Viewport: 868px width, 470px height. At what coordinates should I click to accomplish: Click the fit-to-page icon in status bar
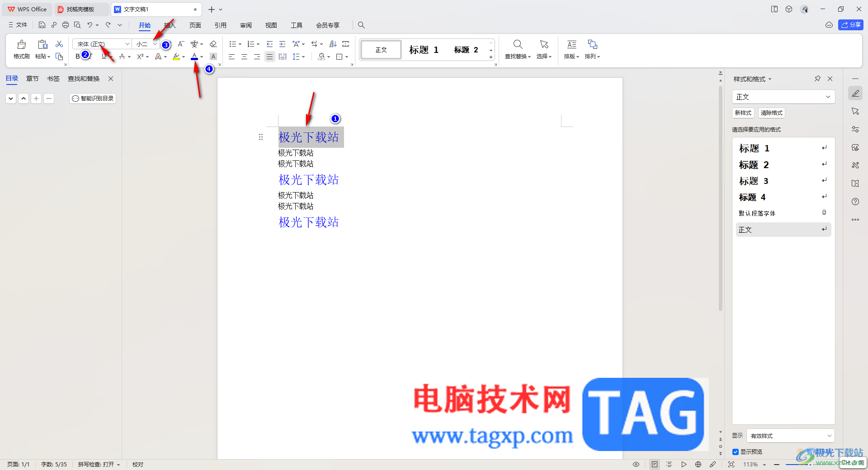pos(731,464)
